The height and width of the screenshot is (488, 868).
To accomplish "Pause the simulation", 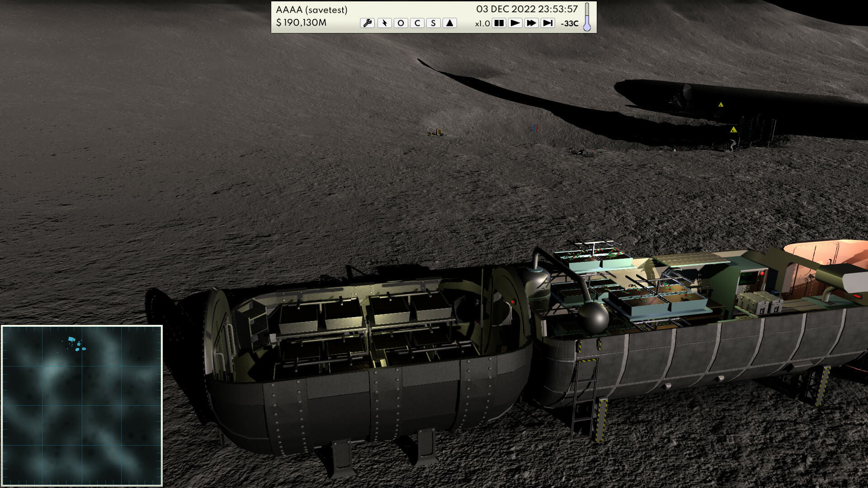I will click(499, 23).
